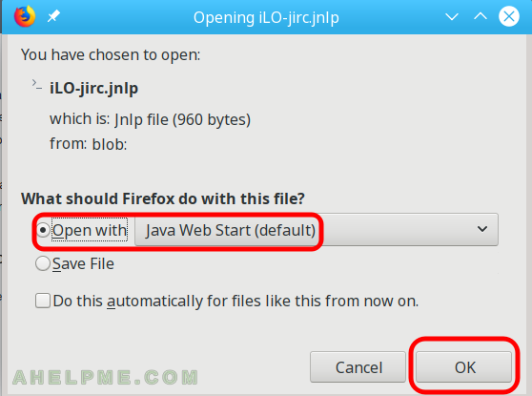The height and width of the screenshot is (396, 532).
Task: Click the iLO-jirc.jnlp file name
Action: 94,89
